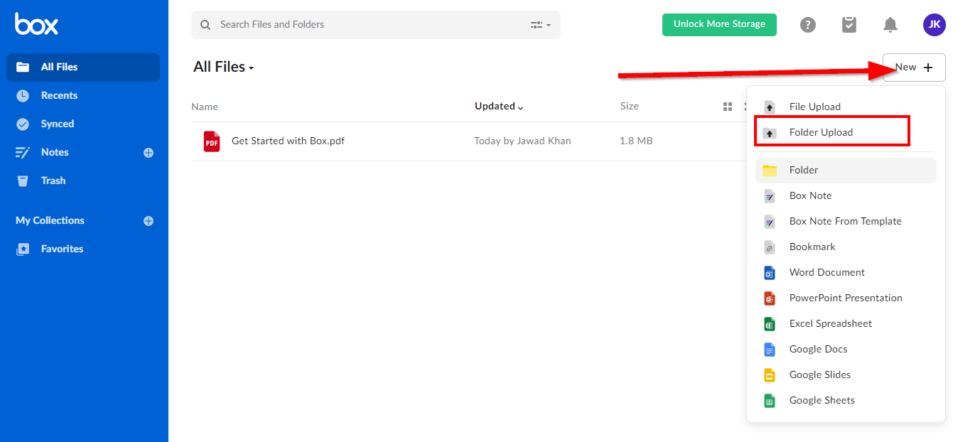Click the Folder Upload icon

pos(770,133)
